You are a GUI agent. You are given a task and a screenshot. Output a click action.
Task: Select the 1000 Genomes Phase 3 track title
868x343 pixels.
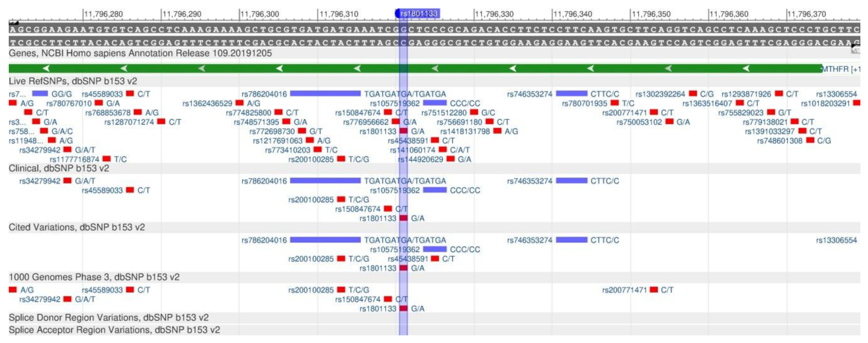(94, 277)
